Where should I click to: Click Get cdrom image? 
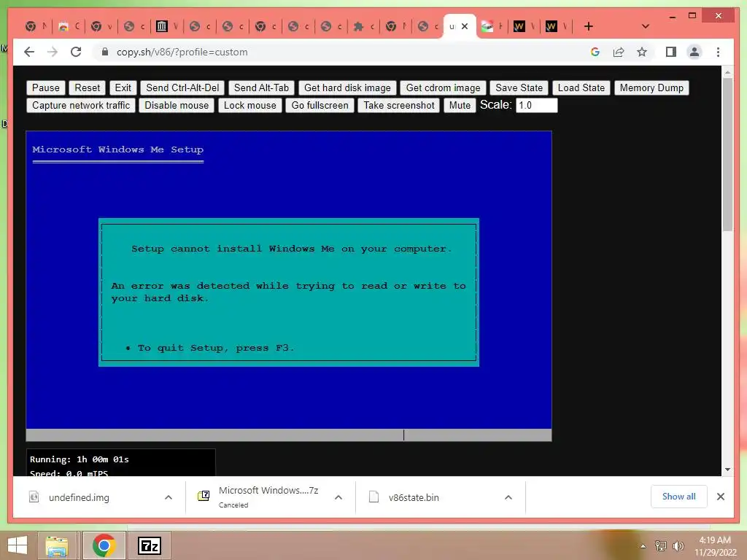click(443, 87)
